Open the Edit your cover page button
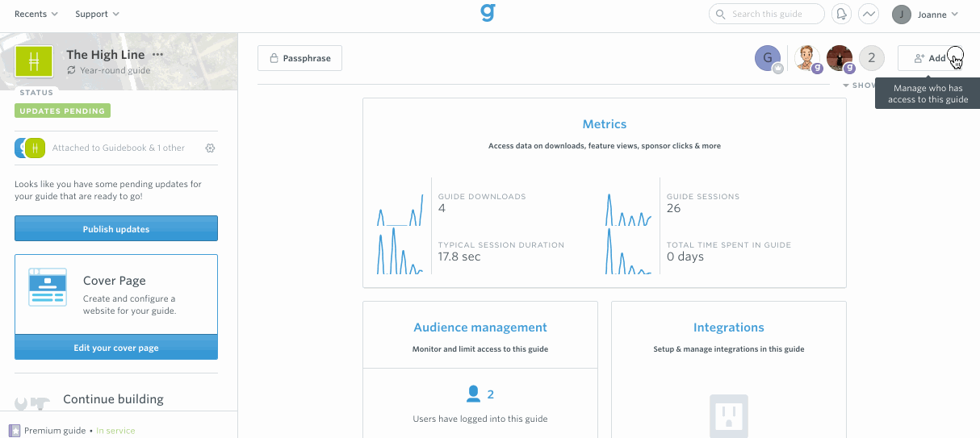This screenshot has height=438, width=980. 116,348
